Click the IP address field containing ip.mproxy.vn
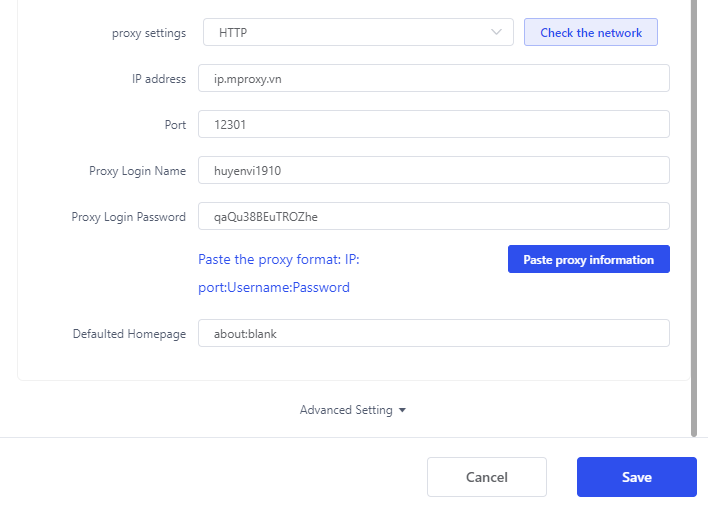708x506 pixels. coord(433,79)
